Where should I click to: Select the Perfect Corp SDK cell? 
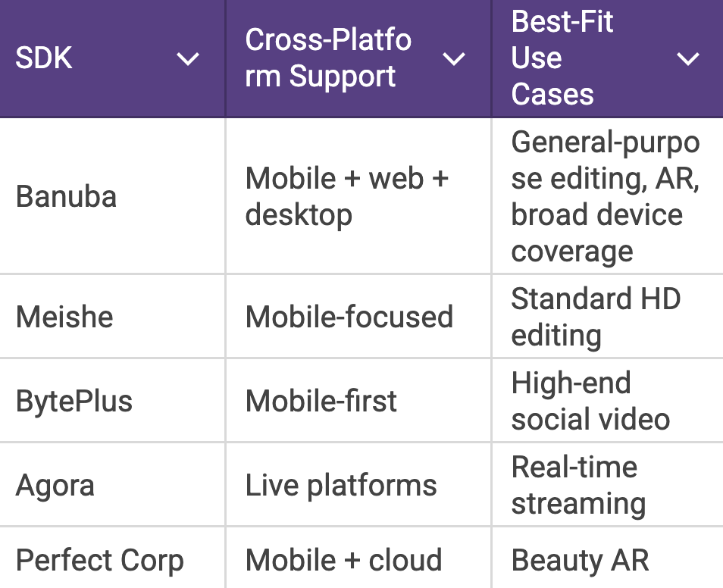point(100,561)
